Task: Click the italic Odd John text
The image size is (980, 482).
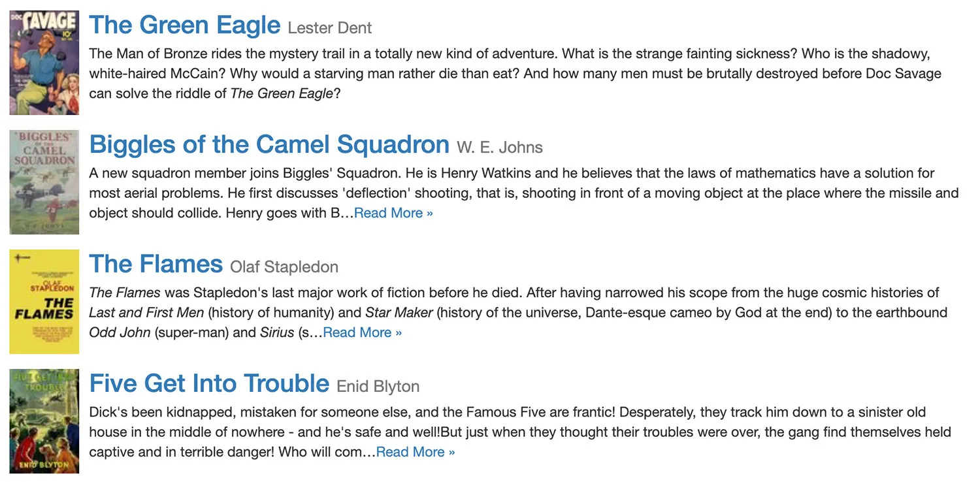Action: (x=121, y=332)
